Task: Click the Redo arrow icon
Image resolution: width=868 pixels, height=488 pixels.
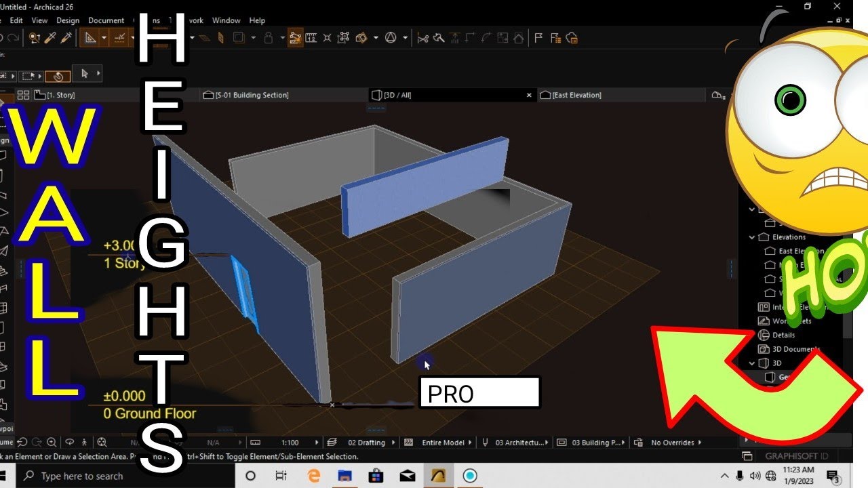Action: 14,38
